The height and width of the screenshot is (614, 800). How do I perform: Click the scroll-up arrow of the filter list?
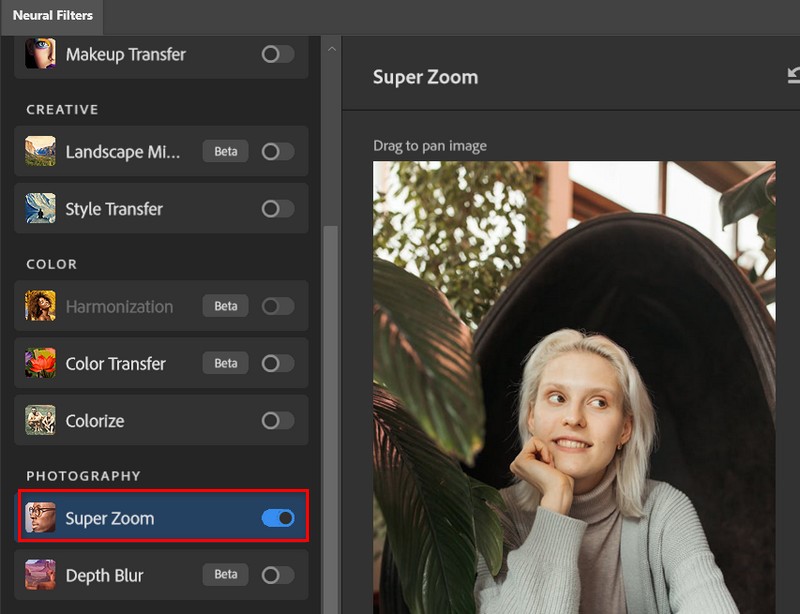(332, 49)
